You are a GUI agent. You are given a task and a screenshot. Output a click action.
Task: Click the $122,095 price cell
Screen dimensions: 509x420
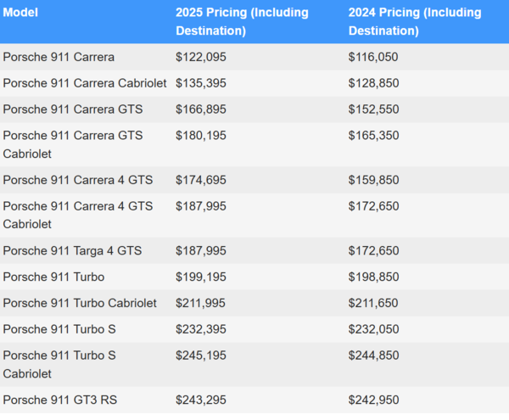click(x=201, y=57)
